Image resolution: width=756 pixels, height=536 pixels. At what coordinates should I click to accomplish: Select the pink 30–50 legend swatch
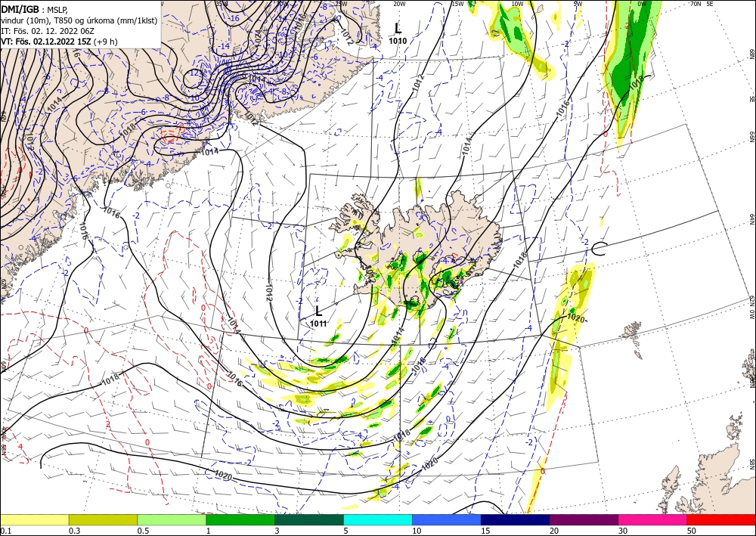coord(653,519)
